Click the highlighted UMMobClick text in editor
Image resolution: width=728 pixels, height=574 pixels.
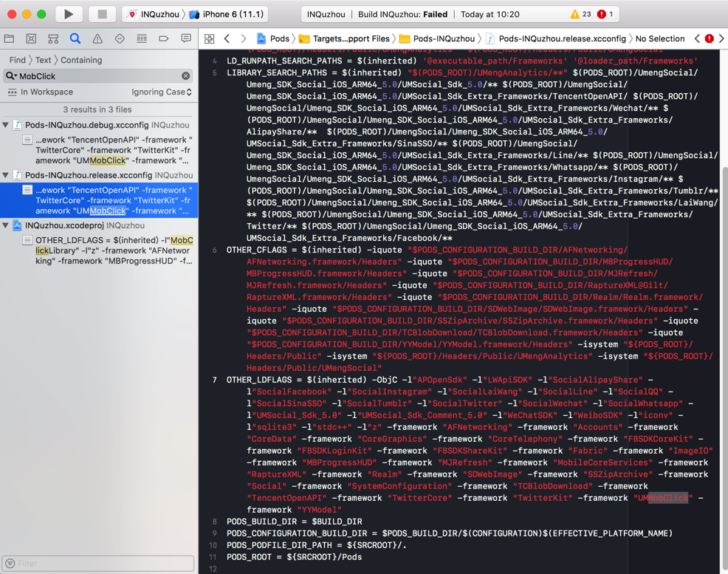(663, 498)
